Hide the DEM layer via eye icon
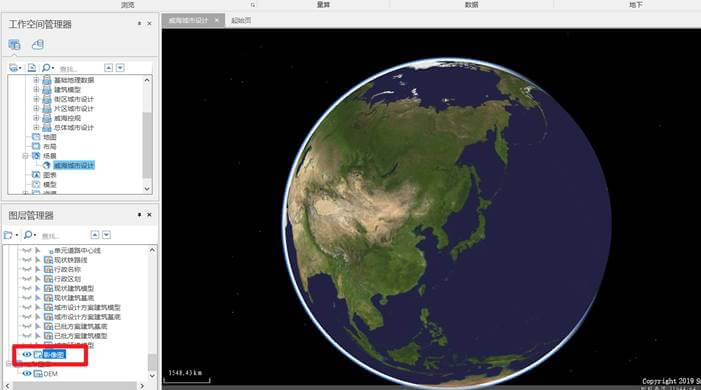The height and width of the screenshot is (390, 701). pos(27,373)
